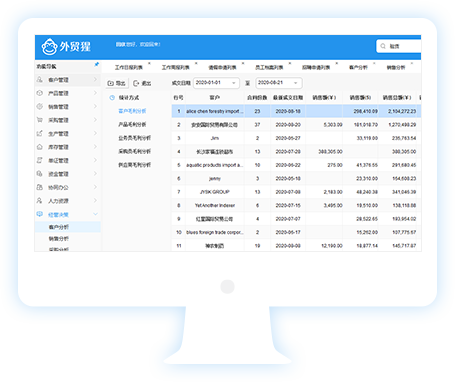Open the end date 2020-08-21 dropdown

[296, 83]
